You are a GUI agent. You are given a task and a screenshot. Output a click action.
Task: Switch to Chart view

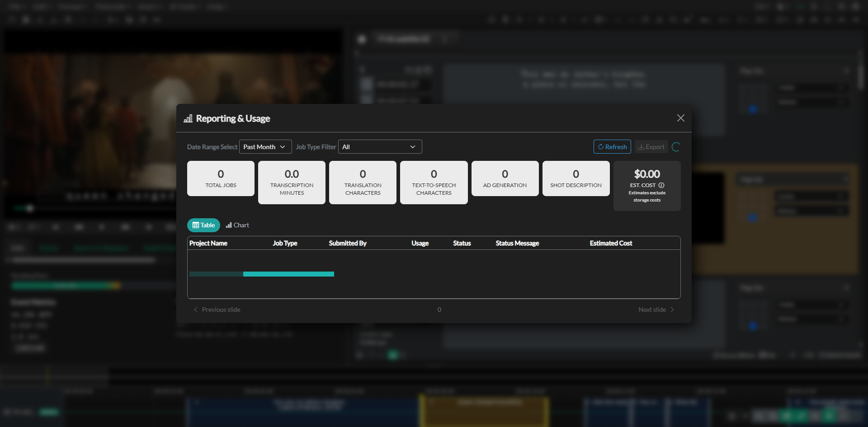tap(237, 225)
